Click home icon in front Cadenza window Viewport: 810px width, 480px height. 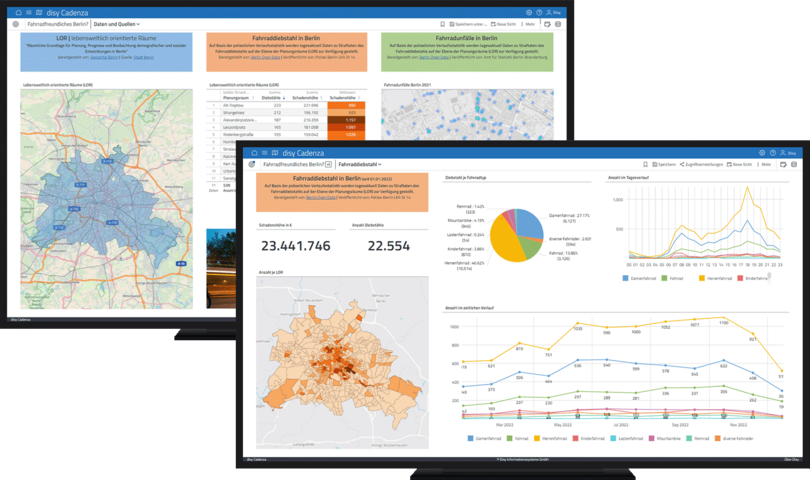coord(254,153)
